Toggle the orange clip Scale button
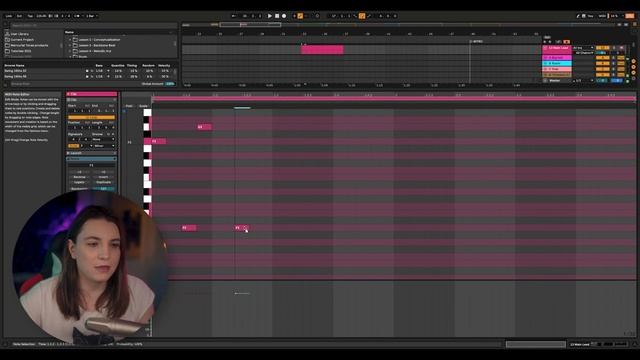The width and height of the screenshot is (640, 360). (x=73, y=146)
